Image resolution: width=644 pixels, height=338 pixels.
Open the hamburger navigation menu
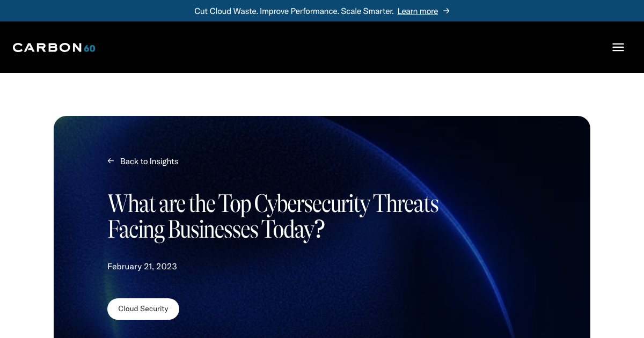[x=618, y=47]
